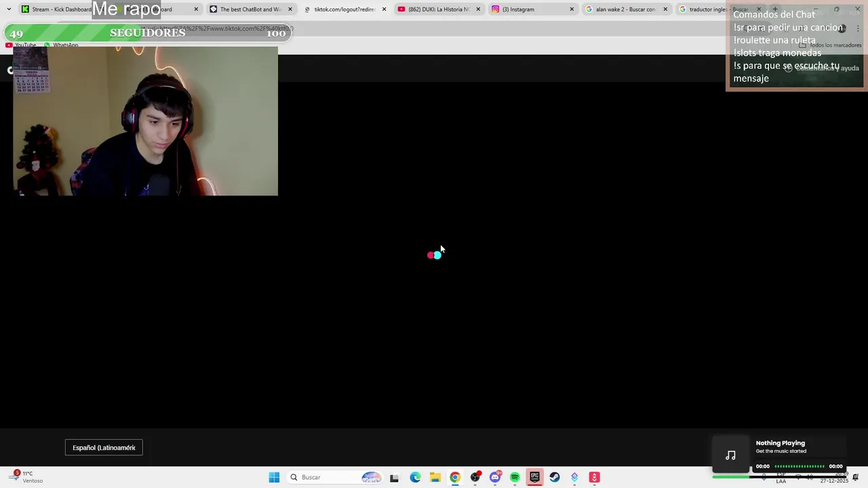Click the Windows Start button
This screenshot has width=868, height=488.
274,477
